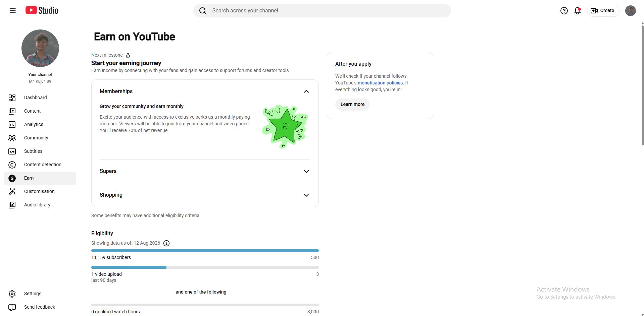Click the search magnifier icon
Viewport: 644px width, 316px height.
point(203,11)
